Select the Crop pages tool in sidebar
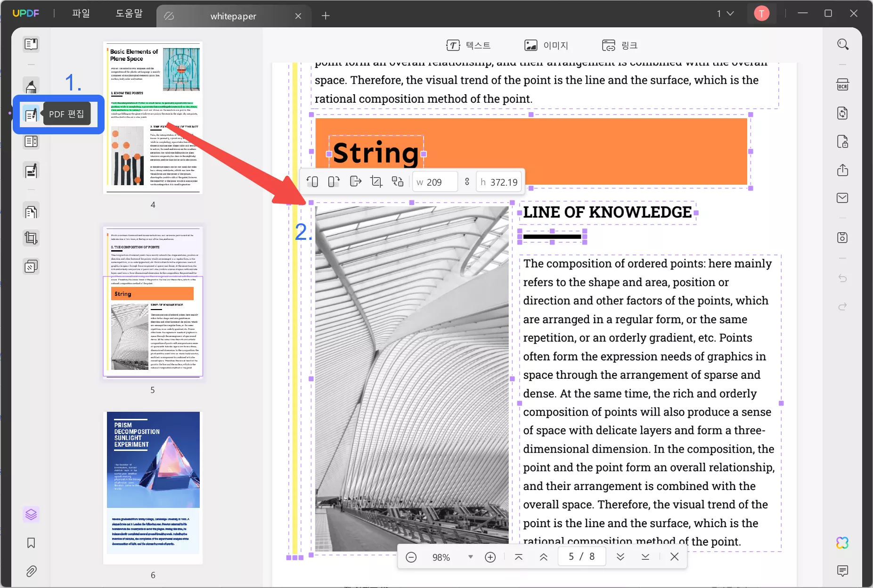The image size is (873, 588). tap(31, 238)
